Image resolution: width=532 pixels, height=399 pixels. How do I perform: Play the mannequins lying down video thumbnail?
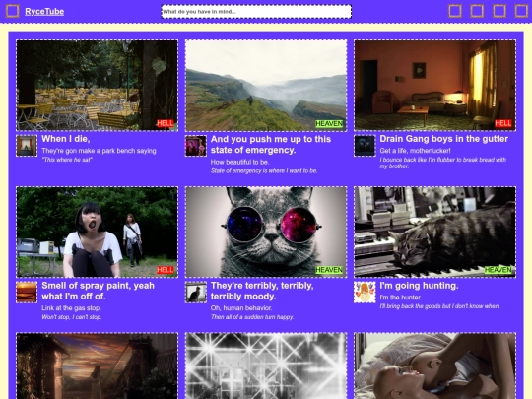435,366
